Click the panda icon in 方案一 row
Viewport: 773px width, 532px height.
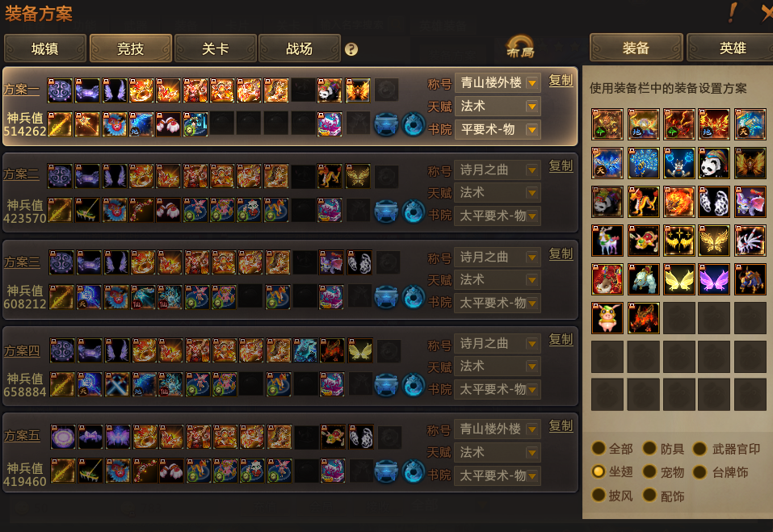(330, 90)
